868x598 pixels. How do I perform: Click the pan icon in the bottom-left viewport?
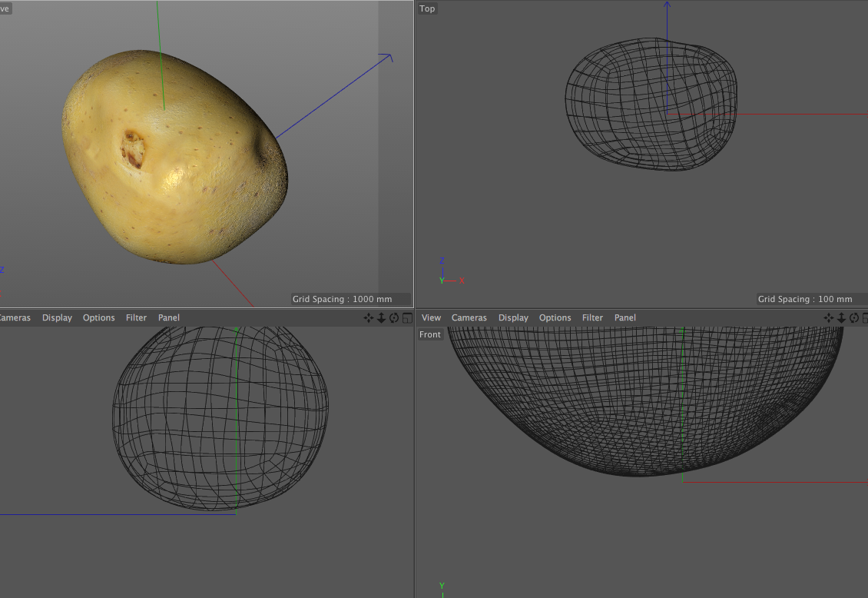click(x=368, y=318)
